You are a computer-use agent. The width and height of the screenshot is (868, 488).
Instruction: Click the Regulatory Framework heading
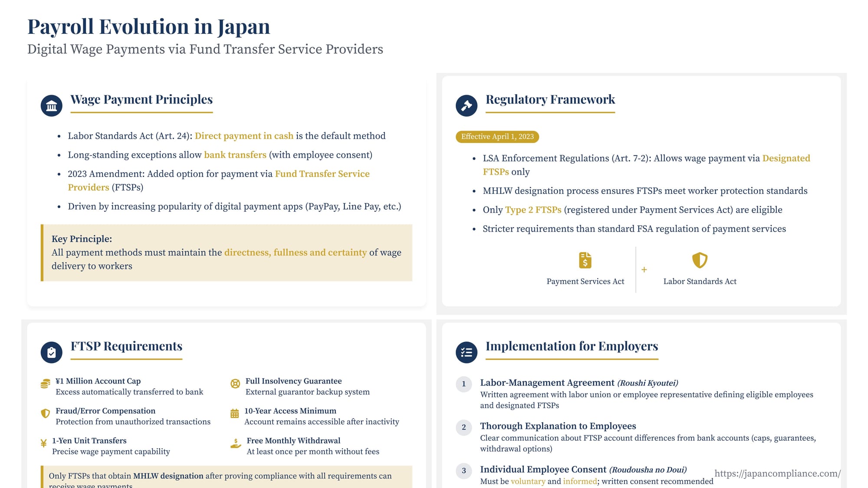coord(550,99)
